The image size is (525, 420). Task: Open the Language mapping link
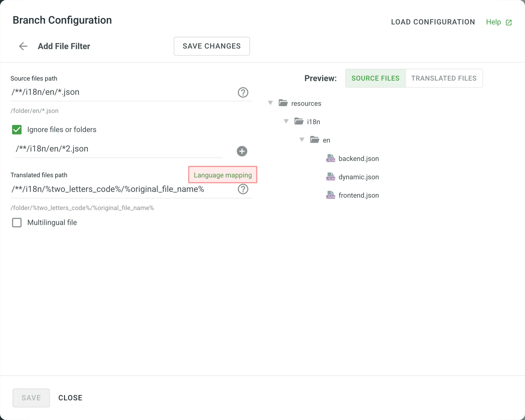(223, 175)
